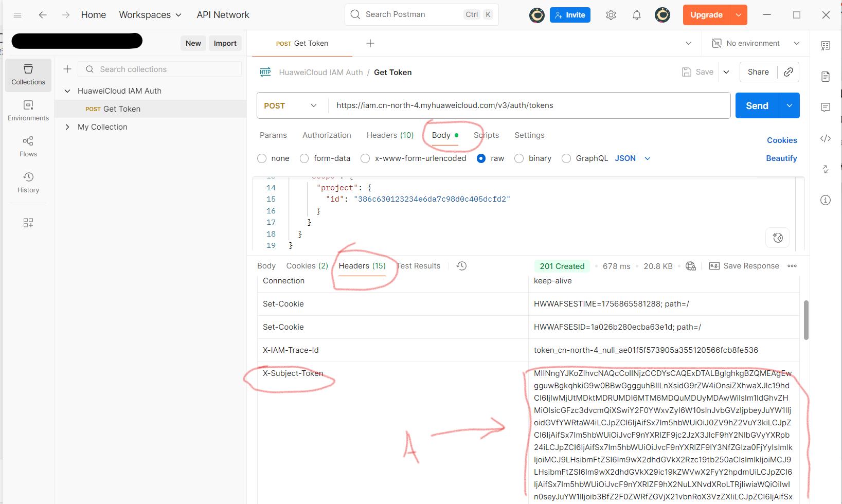Switch to the Authorization tab
Image resolution: width=842 pixels, height=504 pixels.
click(x=327, y=135)
